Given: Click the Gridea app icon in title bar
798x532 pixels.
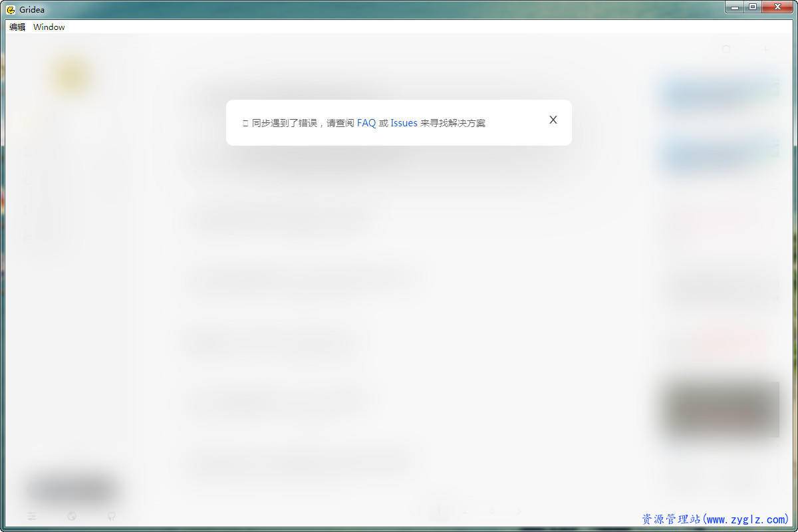Looking at the screenshot, I should click(11, 9).
